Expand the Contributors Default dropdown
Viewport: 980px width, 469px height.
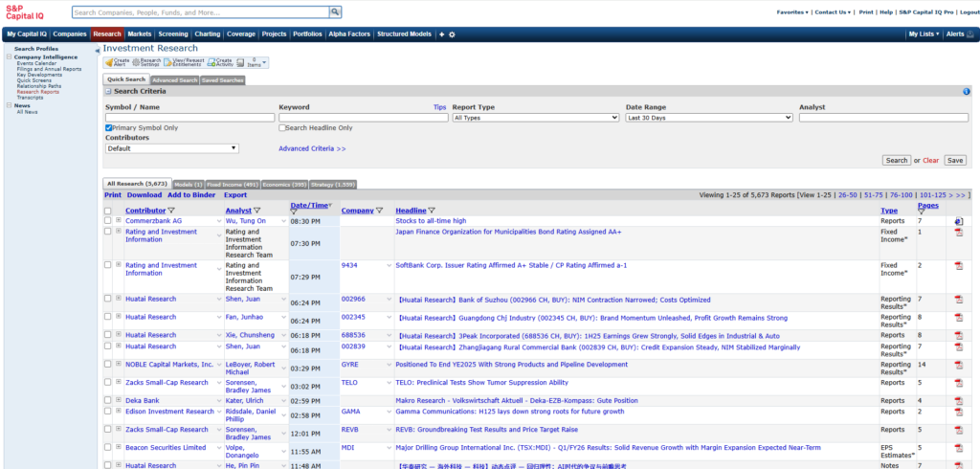pos(171,148)
